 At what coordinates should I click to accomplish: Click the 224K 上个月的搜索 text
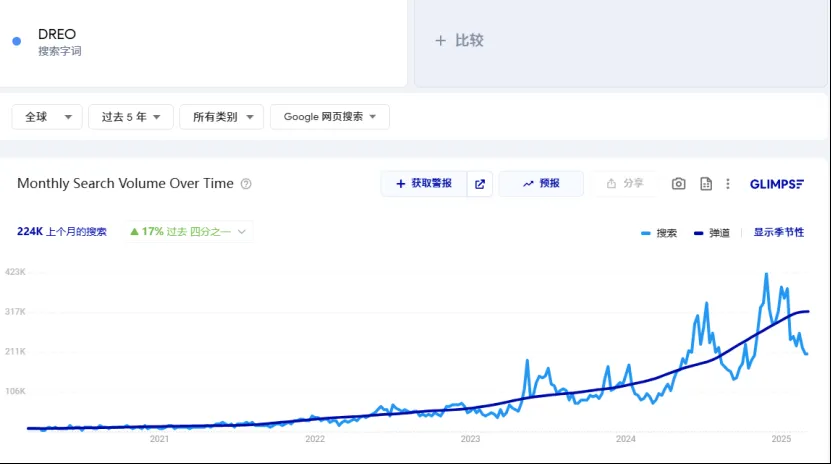pyautogui.click(x=61, y=231)
